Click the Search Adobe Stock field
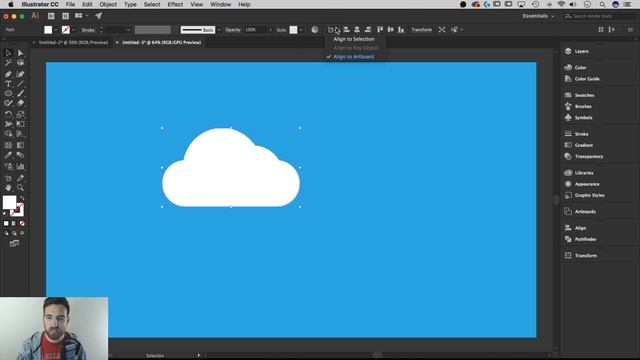Image resolution: width=640 pixels, height=360 pixels. (600, 16)
